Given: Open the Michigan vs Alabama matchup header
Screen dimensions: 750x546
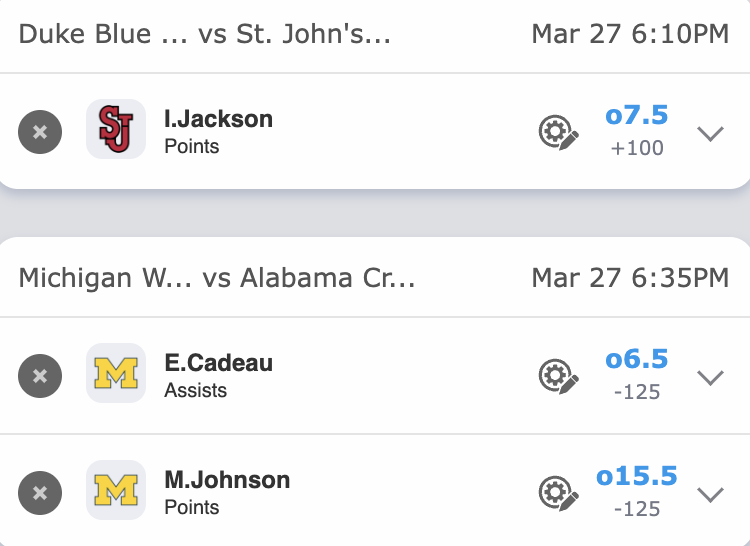Looking at the screenshot, I should pyautogui.click(x=217, y=277).
